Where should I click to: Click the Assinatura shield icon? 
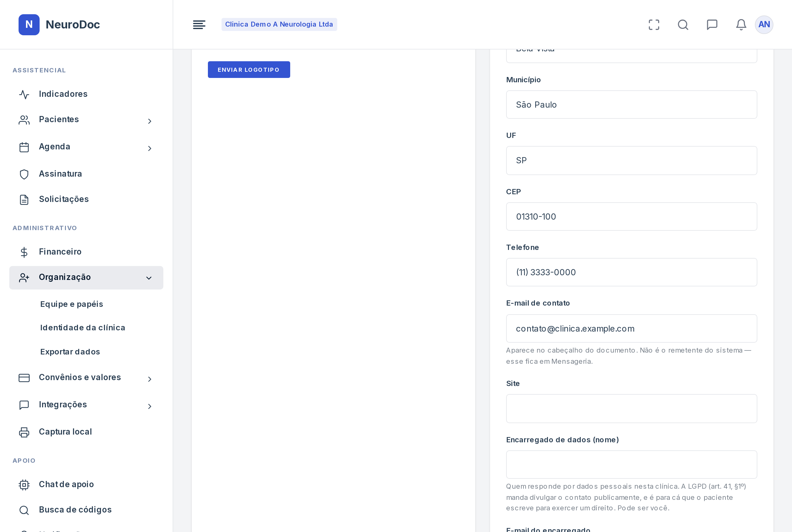pyautogui.click(x=24, y=174)
